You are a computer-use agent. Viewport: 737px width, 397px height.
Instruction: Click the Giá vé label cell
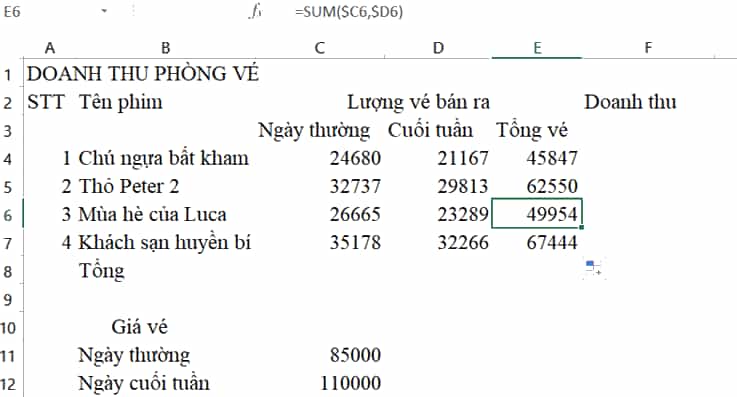pyautogui.click(x=140, y=327)
